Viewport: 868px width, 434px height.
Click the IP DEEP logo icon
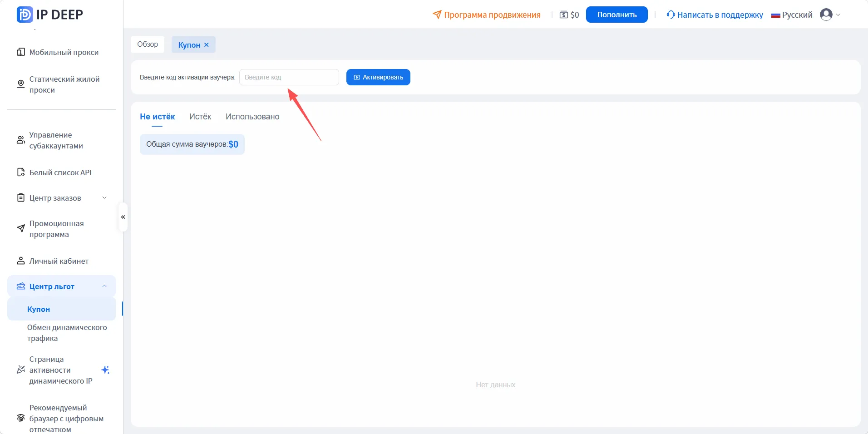(25, 15)
